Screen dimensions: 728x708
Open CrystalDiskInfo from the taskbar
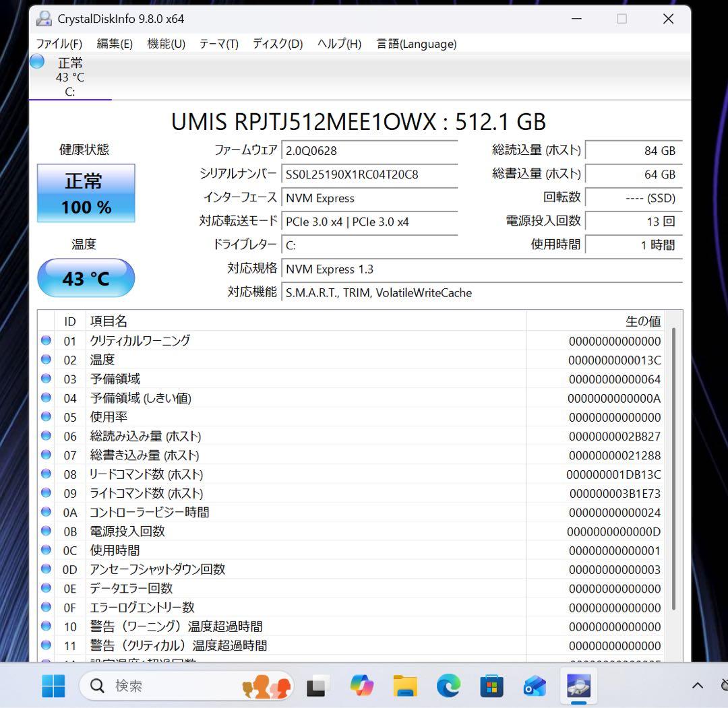[578, 686]
